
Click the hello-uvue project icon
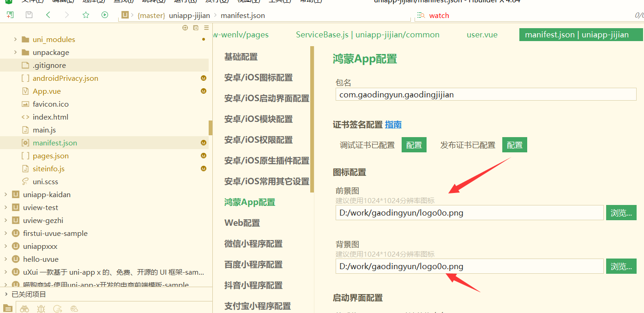click(x=16, y=259)
